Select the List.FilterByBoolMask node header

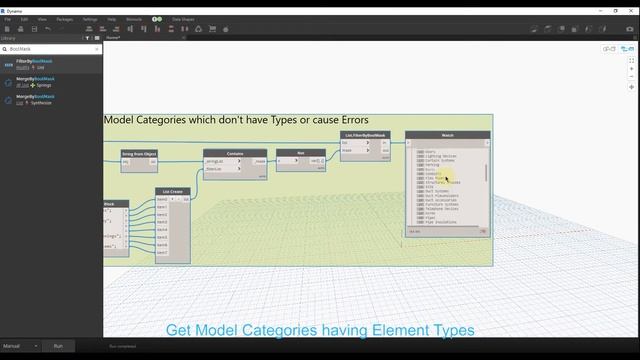[x=365, y=135]
